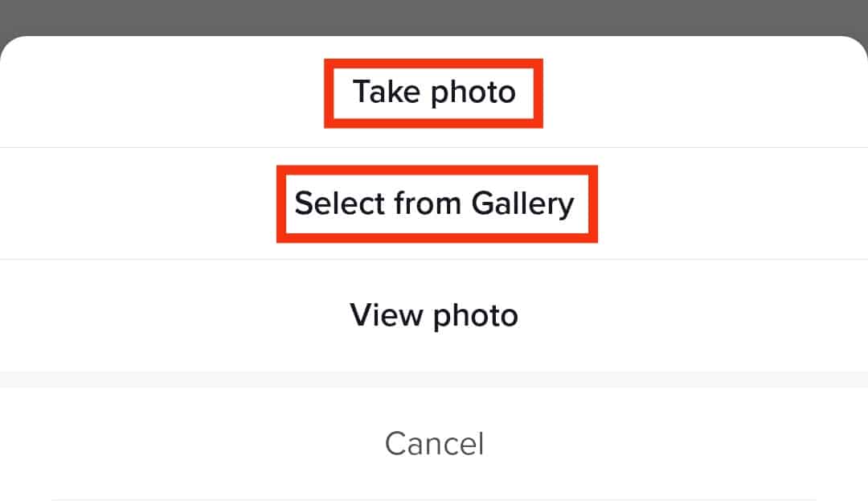This screenshot has height=501, width=868.
Task: Cancel the photo action sheet
Action: click(434, 443)
